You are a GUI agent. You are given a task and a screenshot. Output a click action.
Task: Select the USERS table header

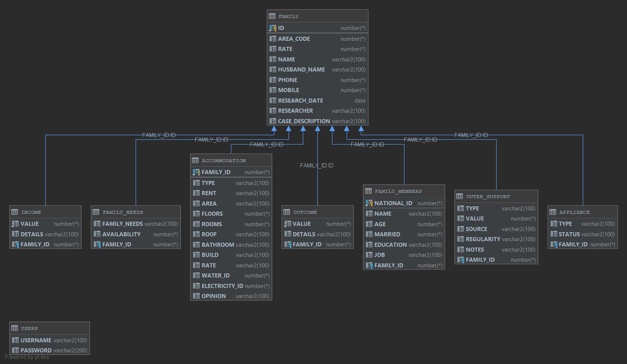(49, 328)
